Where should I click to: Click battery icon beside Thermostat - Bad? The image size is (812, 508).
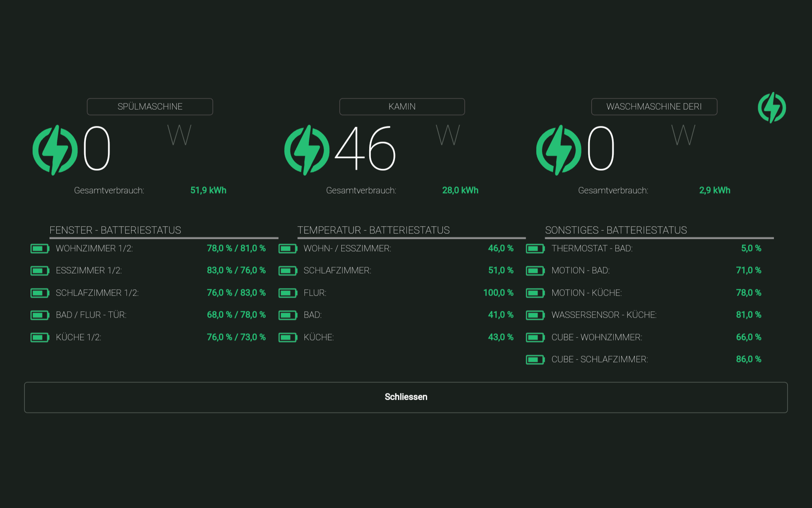coord(535,248)
